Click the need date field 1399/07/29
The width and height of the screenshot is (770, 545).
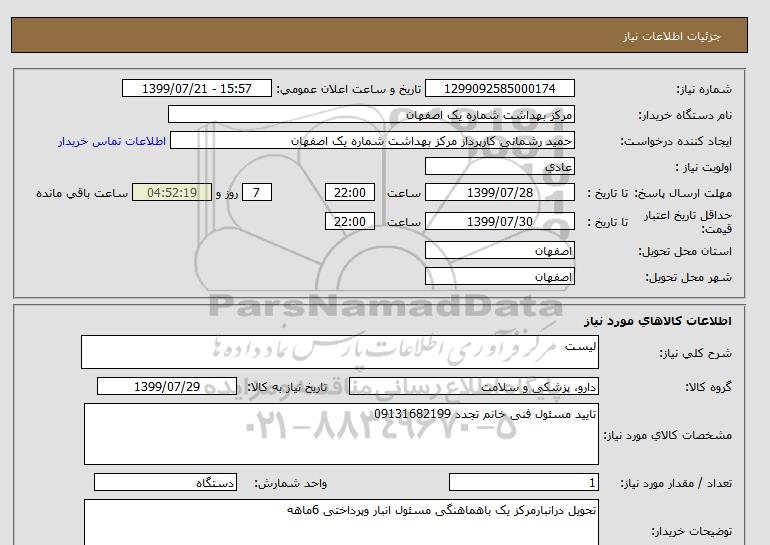(167, 386)
